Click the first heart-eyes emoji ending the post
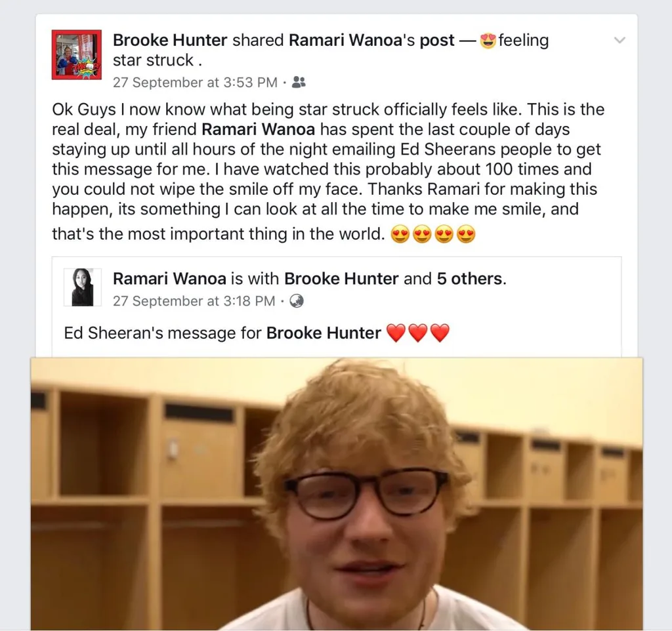The image size is (672, 631). (x=400, y=234)
